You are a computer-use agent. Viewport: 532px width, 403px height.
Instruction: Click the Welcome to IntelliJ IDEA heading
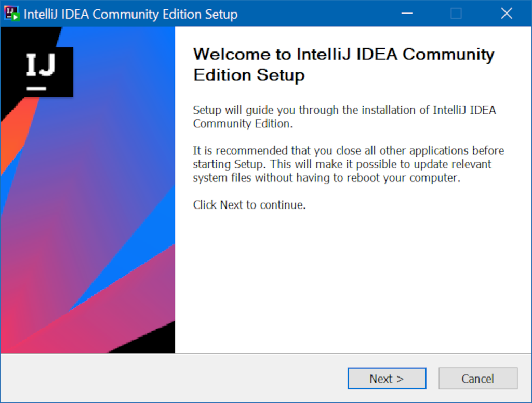[343, 64]
